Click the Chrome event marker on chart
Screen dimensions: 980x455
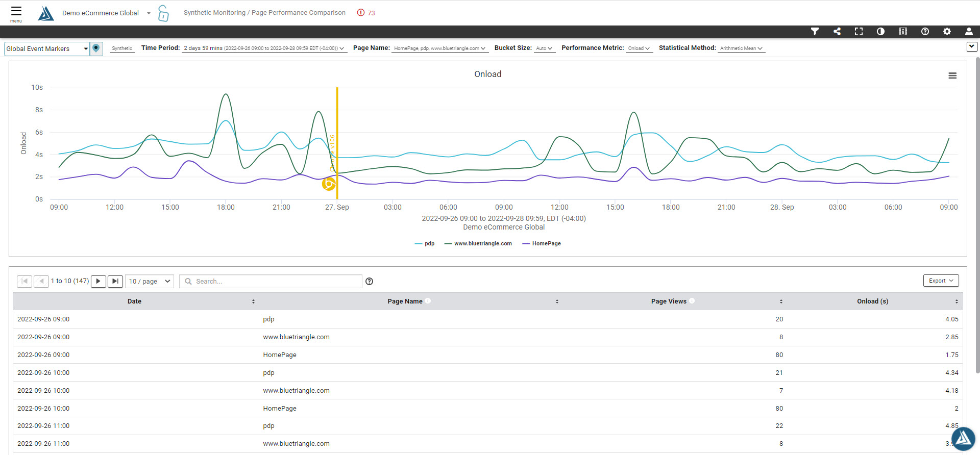point(329,184)
